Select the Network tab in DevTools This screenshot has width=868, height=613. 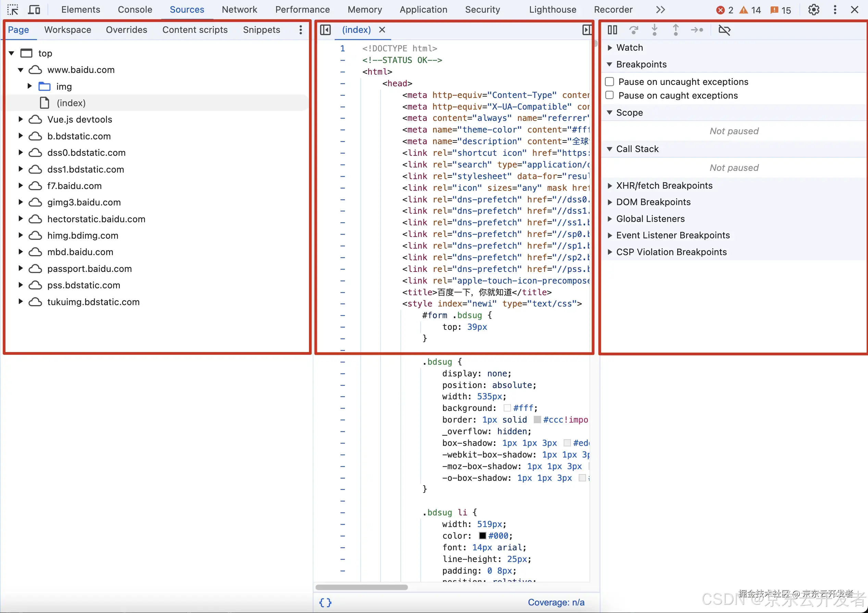pyautogui.click(x=239, y=9)
